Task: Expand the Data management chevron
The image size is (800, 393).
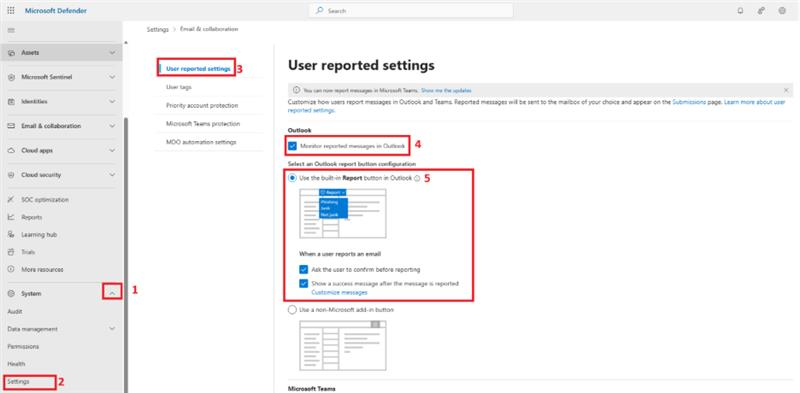Action: coord(112,329)
